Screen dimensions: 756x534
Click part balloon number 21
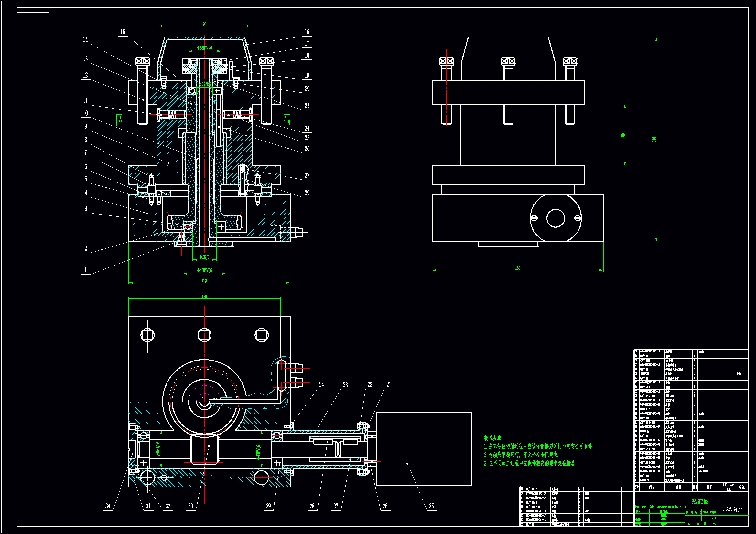[x=389, y=385]
